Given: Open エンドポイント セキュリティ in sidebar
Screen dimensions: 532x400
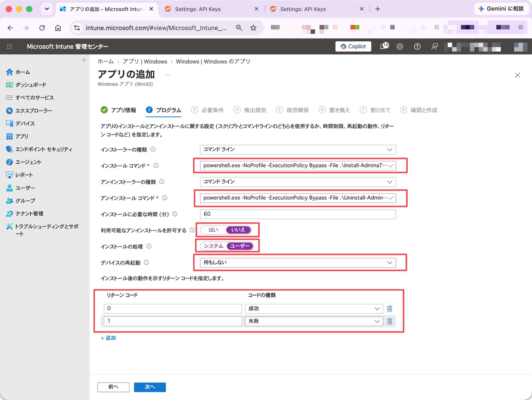Looking at the screenshot, I should [39, 149].
